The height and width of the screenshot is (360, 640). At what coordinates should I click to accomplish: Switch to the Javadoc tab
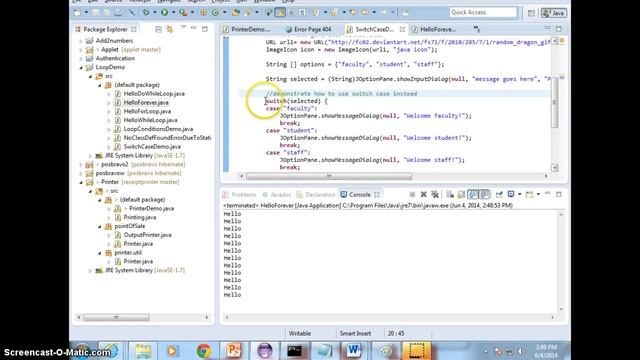coord(277,195)
